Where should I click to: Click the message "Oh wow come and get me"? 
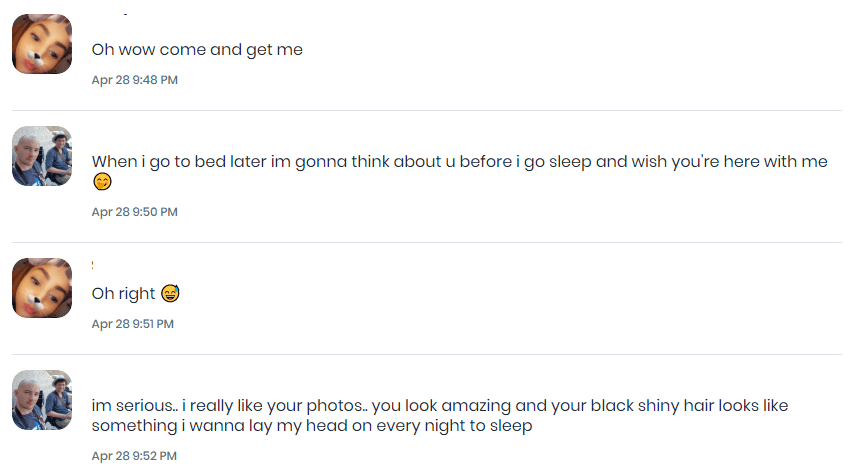coord(197,49)
